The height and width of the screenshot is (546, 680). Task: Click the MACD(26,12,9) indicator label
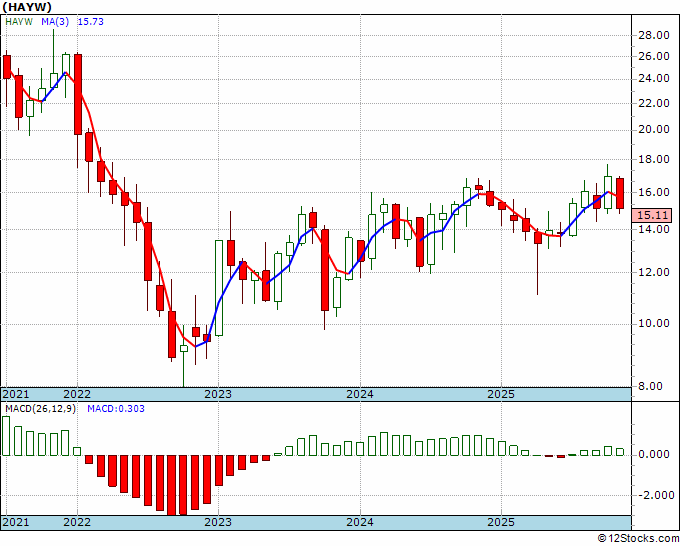click(40, 409)
